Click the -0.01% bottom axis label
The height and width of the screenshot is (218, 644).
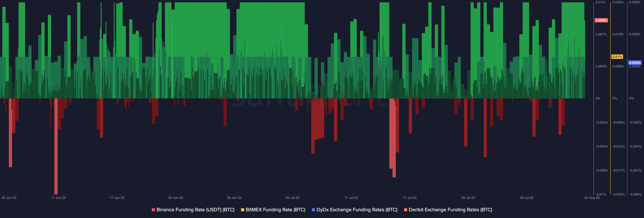pyautogui.click(x=601, y=195)
